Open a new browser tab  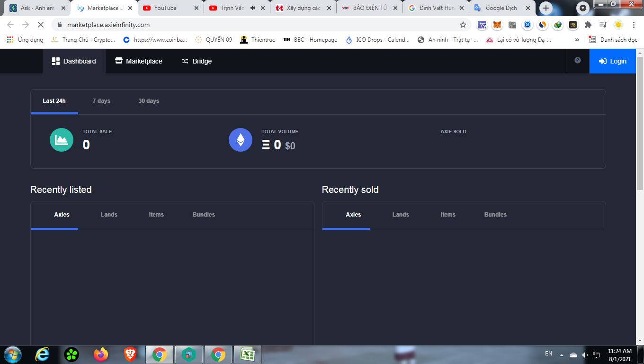pos(546,8)
